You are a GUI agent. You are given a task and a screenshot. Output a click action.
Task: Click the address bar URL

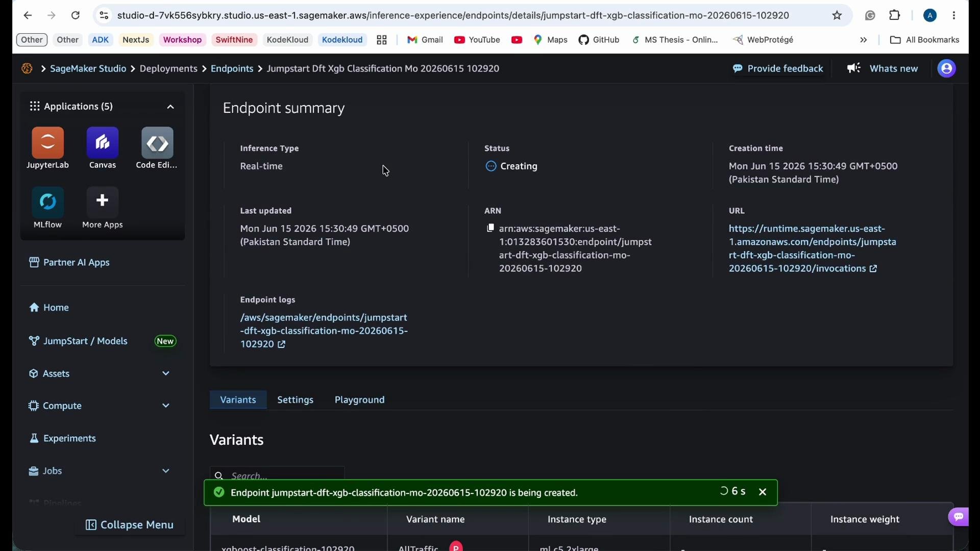(x=453, y=15)
